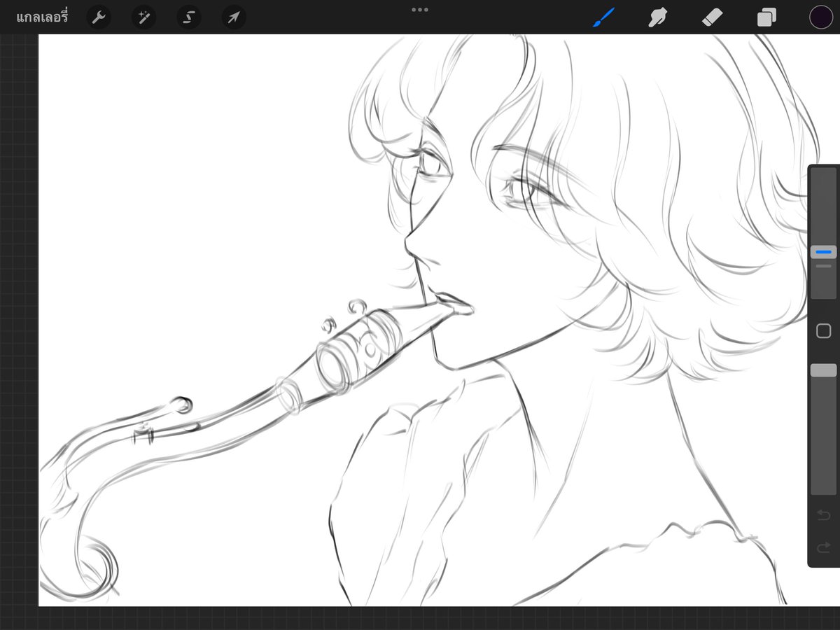840x630 pixels.
Task: Tap the gray saved-size preset tick
Action: (823, 266)
